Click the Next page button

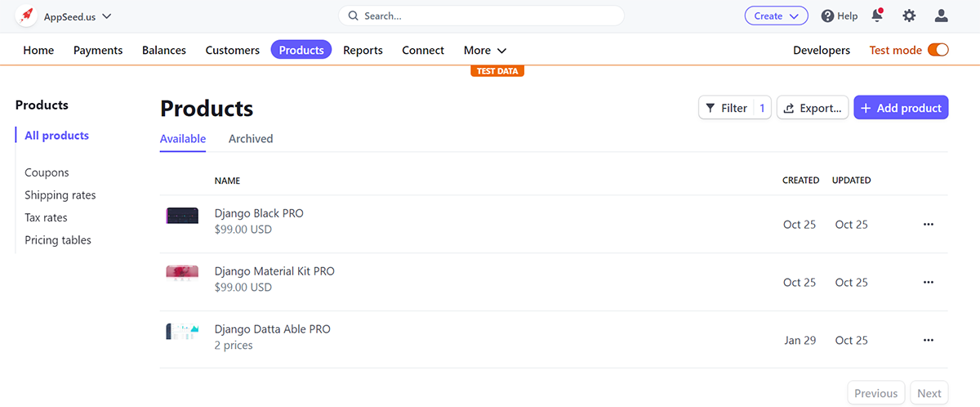[929, 393]
